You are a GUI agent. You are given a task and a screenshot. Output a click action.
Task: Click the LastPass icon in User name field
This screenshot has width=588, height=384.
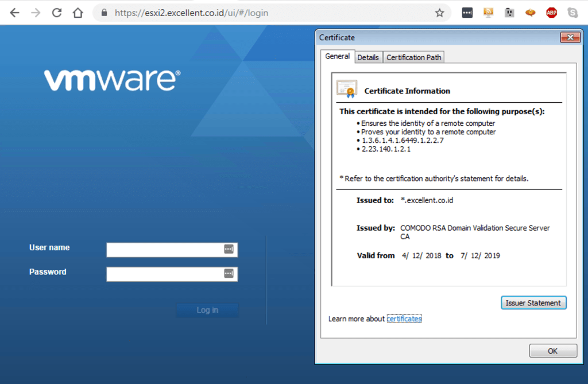[229, 249]
